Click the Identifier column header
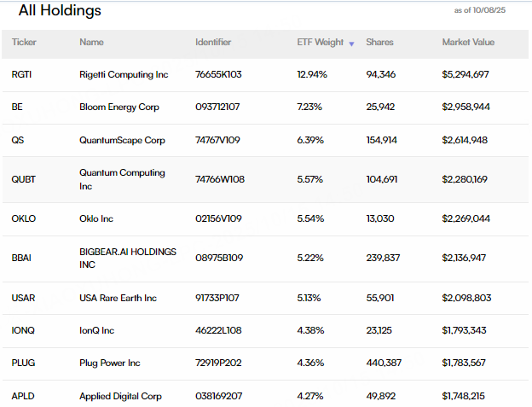 (x=213, y=42)
